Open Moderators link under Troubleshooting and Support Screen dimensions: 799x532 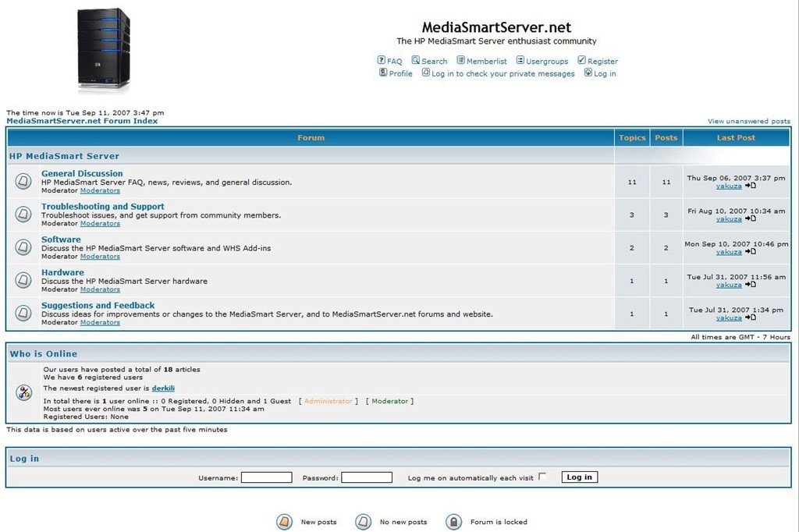click(x=100, y=224)
